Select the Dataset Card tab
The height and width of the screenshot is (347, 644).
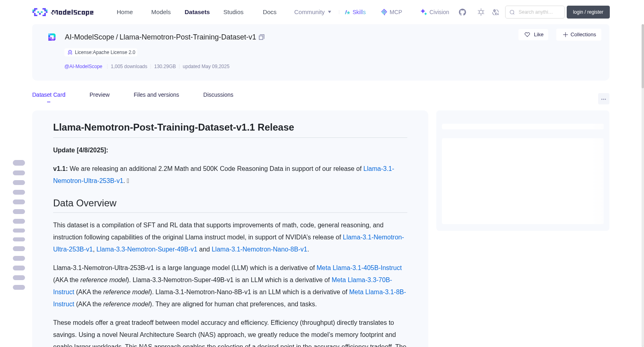point(49,95)
